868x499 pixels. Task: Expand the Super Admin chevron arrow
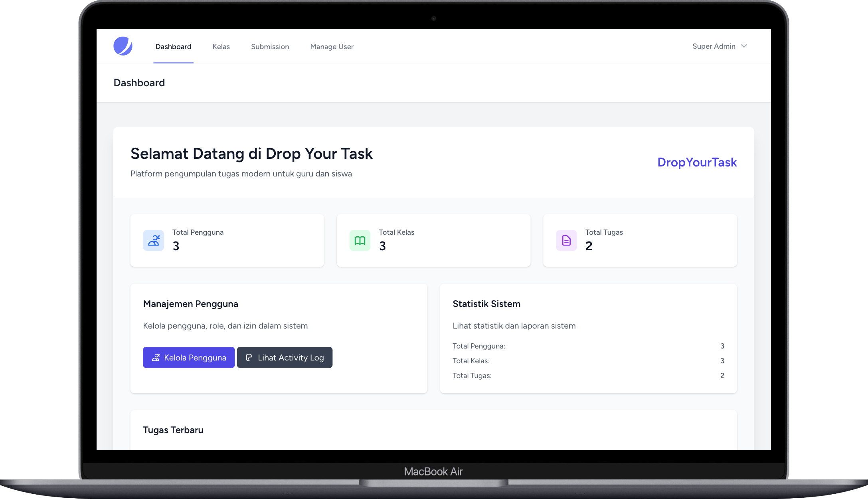744,46
